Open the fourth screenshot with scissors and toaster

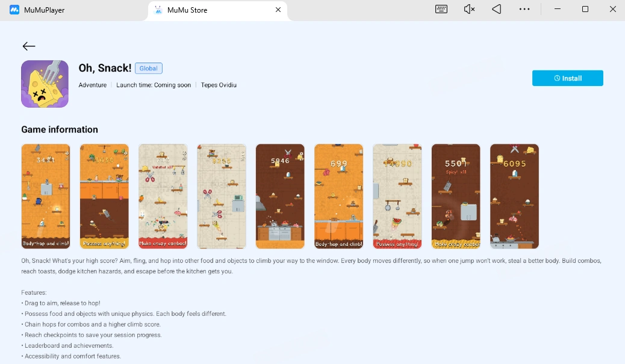point(221,196)
